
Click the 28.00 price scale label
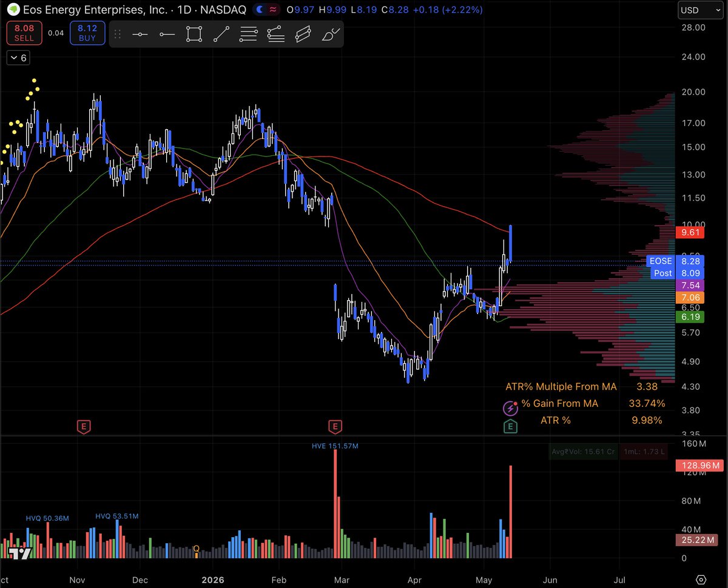pyautogui.click(x=693, y=27)
